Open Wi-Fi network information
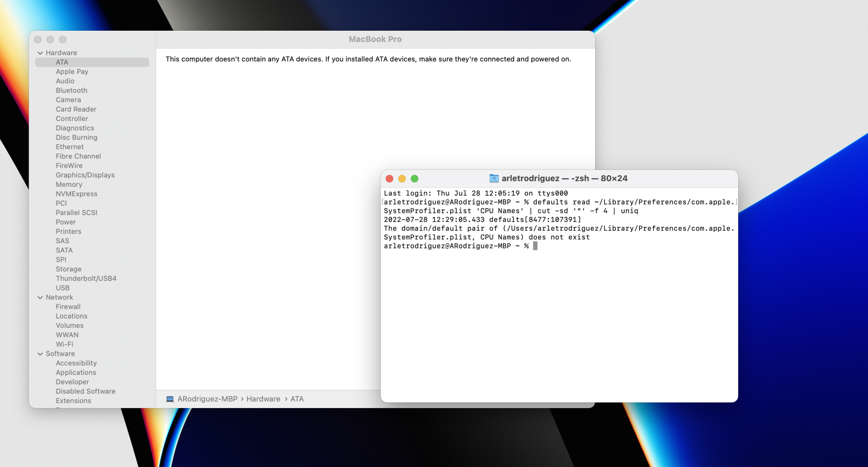This screenshot has width=868, height=467. [x=64, y=344]
